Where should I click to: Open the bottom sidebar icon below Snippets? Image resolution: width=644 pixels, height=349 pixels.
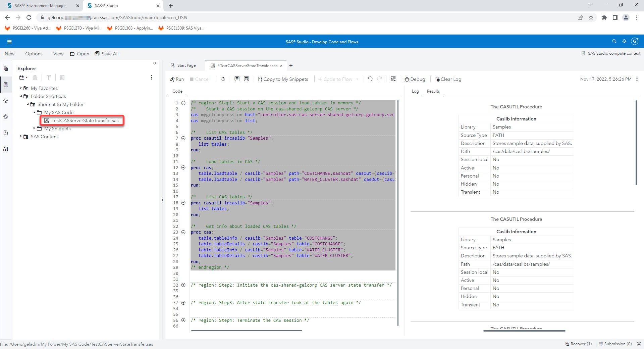[x=6, y=149]
